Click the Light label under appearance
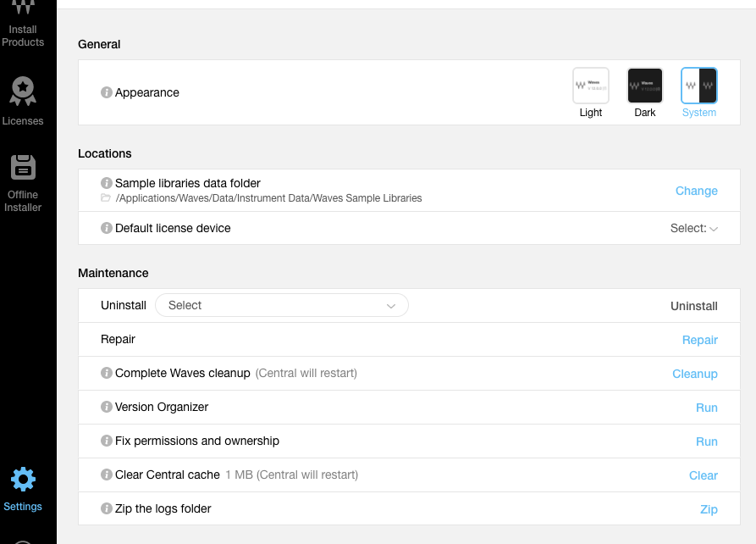This screenshot has height=544, width=756. pyautogui.click(x=591, y=113)
